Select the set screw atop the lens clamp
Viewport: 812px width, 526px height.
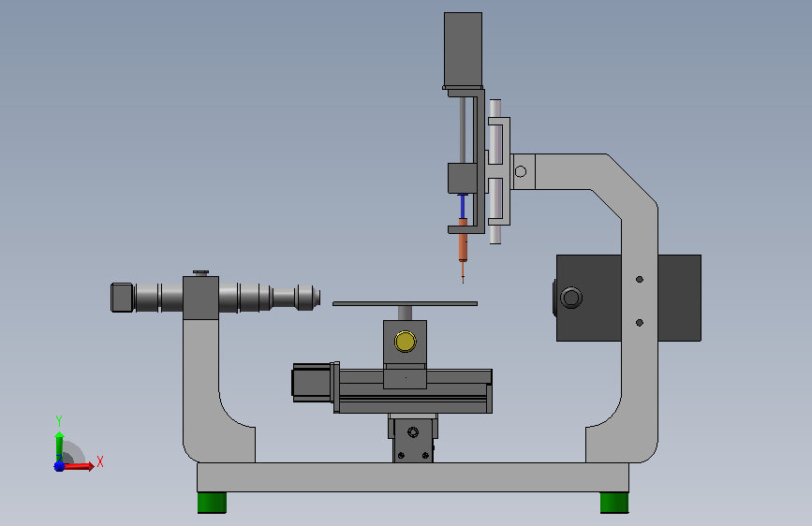pos(201,272)
